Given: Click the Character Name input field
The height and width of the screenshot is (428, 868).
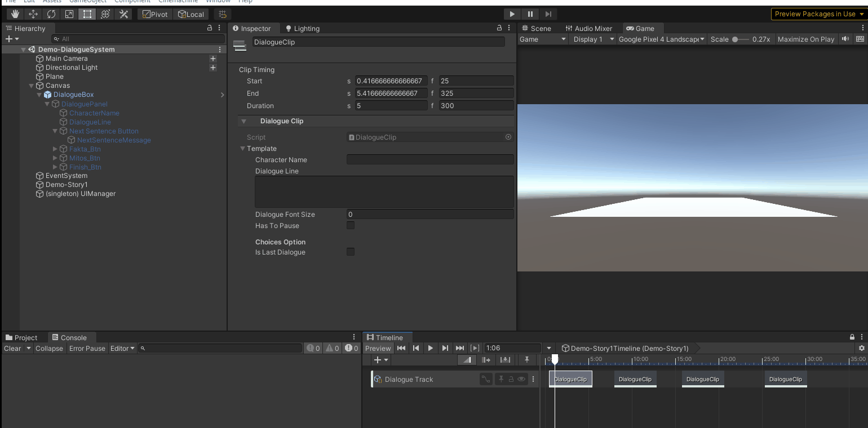Looking at the screenshot, I should 429,160.
